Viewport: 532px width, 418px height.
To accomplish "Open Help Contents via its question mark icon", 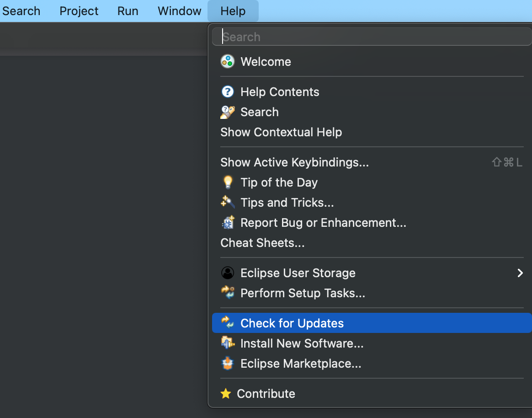I will click(227, 91).
